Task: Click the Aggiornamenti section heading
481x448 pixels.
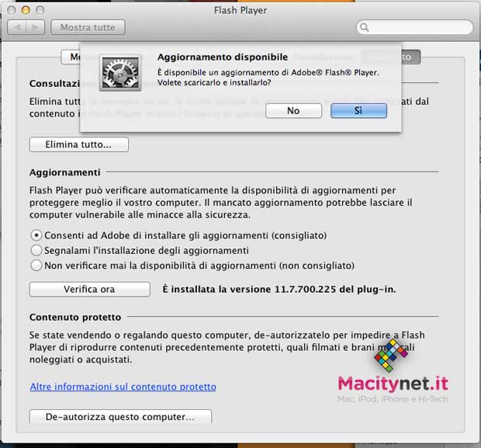Action: click(x=64, y=172)
